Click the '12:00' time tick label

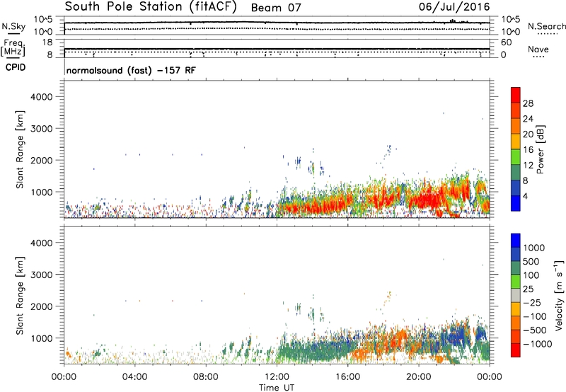click(277, 377)
